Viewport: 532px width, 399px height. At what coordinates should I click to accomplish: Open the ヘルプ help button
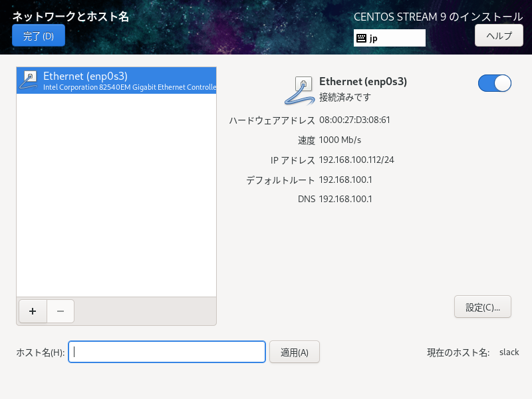coord(499,36)
